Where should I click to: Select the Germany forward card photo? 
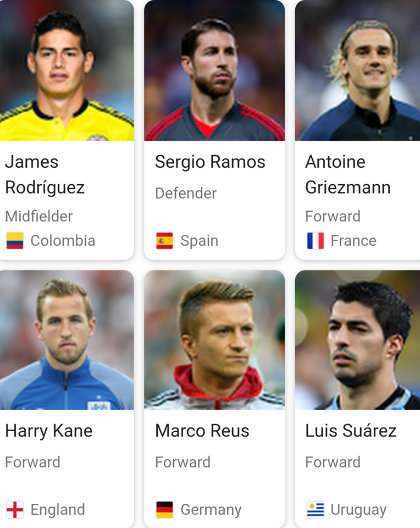214,340
